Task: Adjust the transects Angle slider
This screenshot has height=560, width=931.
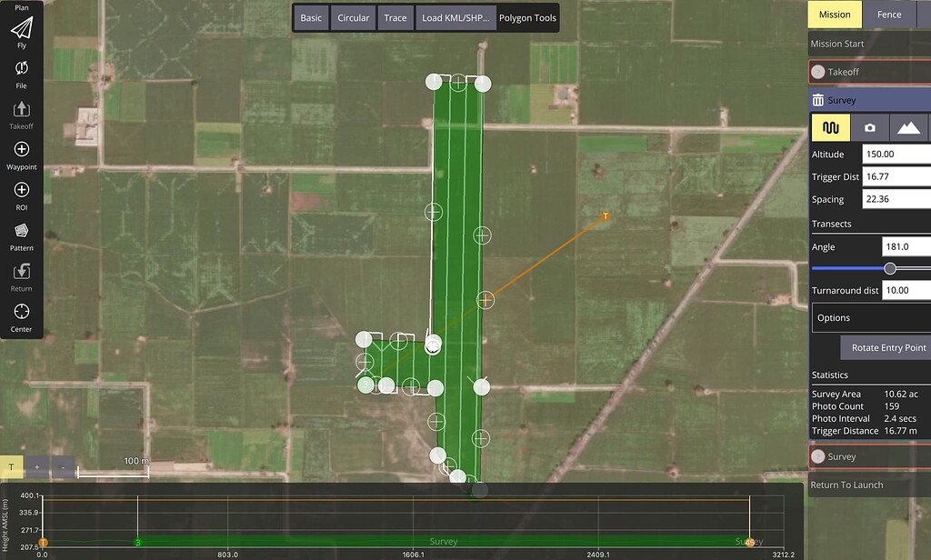Action: (890, 268)
